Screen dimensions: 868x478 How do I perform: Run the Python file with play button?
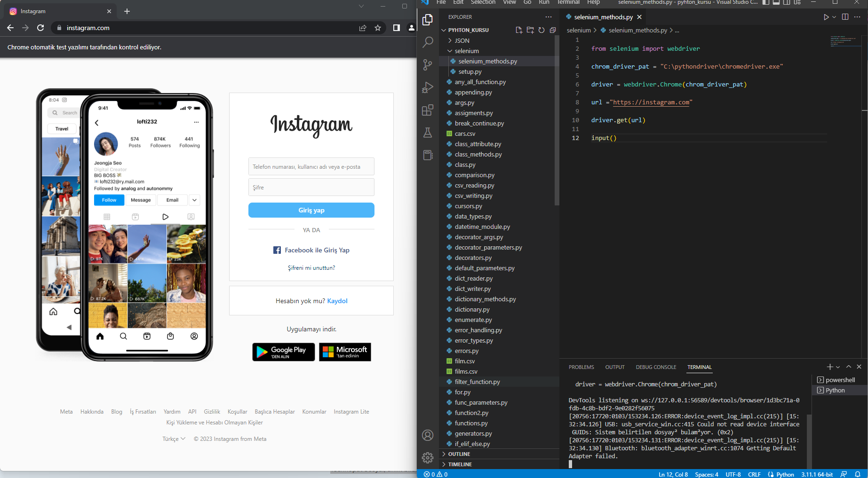point(826,17)
